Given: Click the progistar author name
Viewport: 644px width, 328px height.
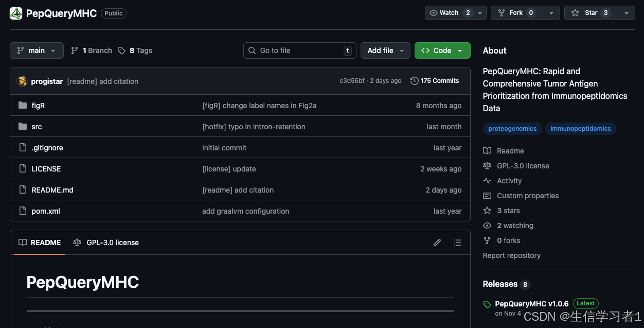Looking at the screenshot, I should tap(47, 81).
